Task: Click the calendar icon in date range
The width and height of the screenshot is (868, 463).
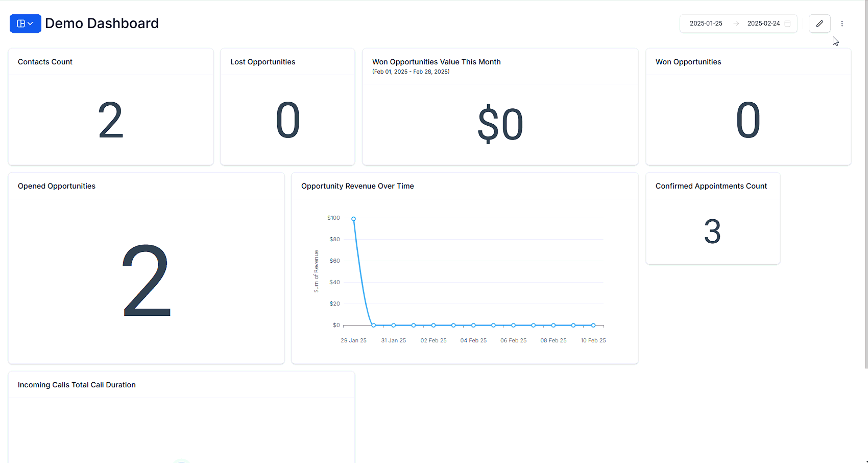Action: [x=787, y=24]
